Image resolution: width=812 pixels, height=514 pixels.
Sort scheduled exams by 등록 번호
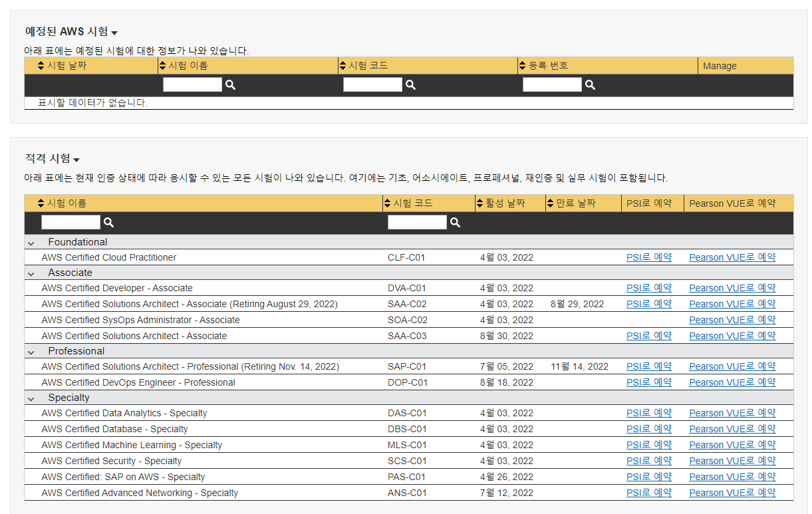[543, 66]
